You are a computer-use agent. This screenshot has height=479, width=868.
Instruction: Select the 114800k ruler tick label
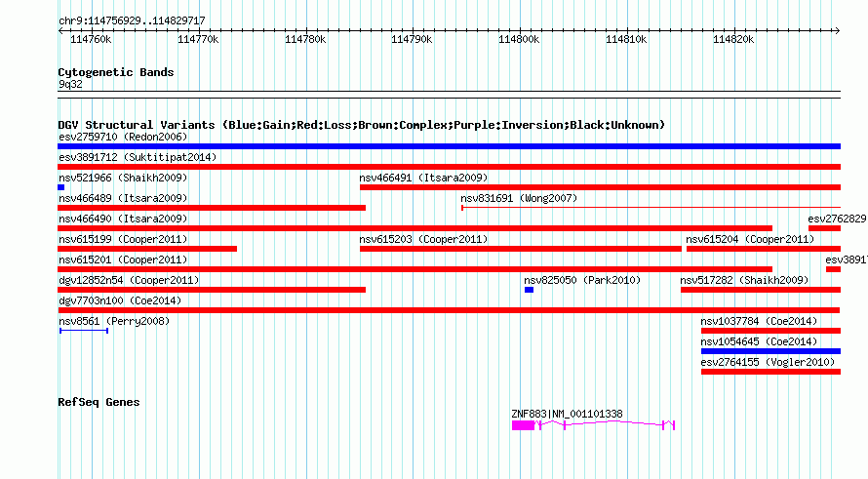519,40
